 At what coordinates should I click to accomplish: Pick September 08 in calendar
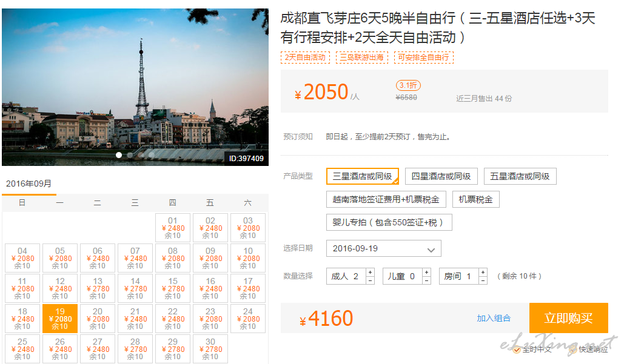tap(173, 258)
